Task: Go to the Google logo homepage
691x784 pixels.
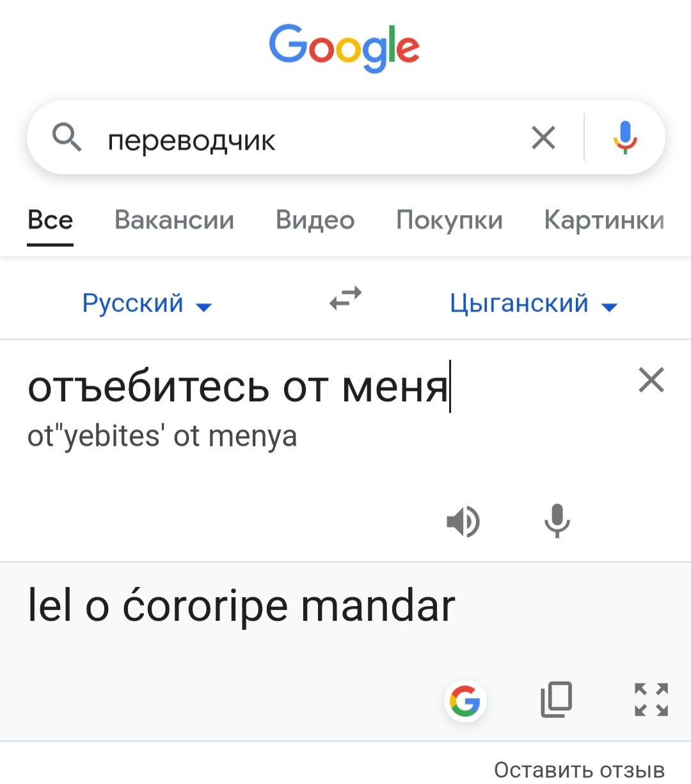Action: click(x=344, y=48)
